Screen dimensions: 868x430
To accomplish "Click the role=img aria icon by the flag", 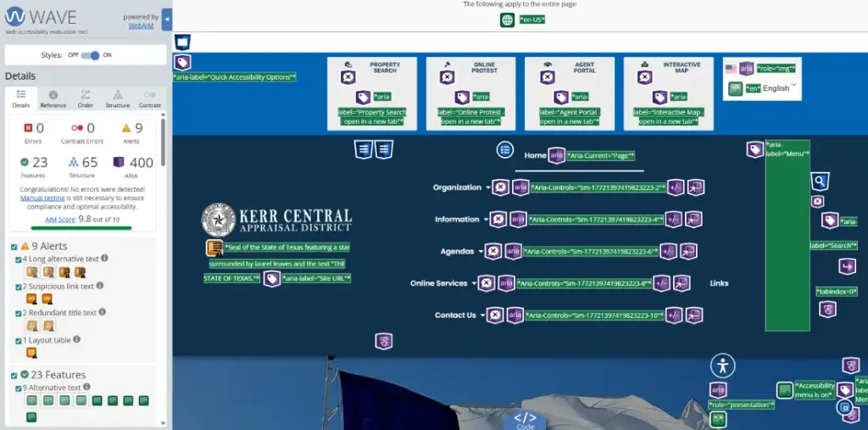I will pos(747,69).
